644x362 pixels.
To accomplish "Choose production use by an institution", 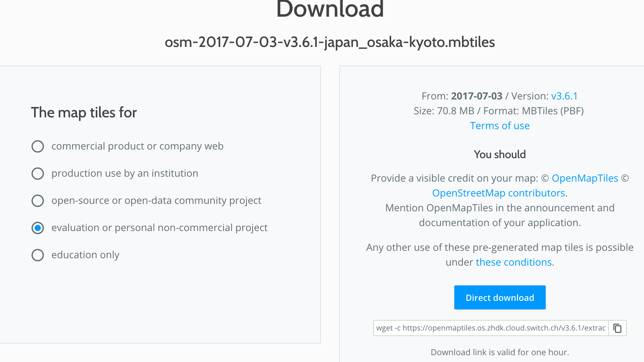I will click(37, 174).
